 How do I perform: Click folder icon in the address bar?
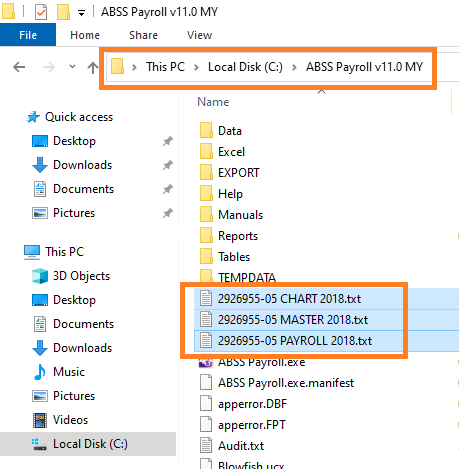pos(118,66)
